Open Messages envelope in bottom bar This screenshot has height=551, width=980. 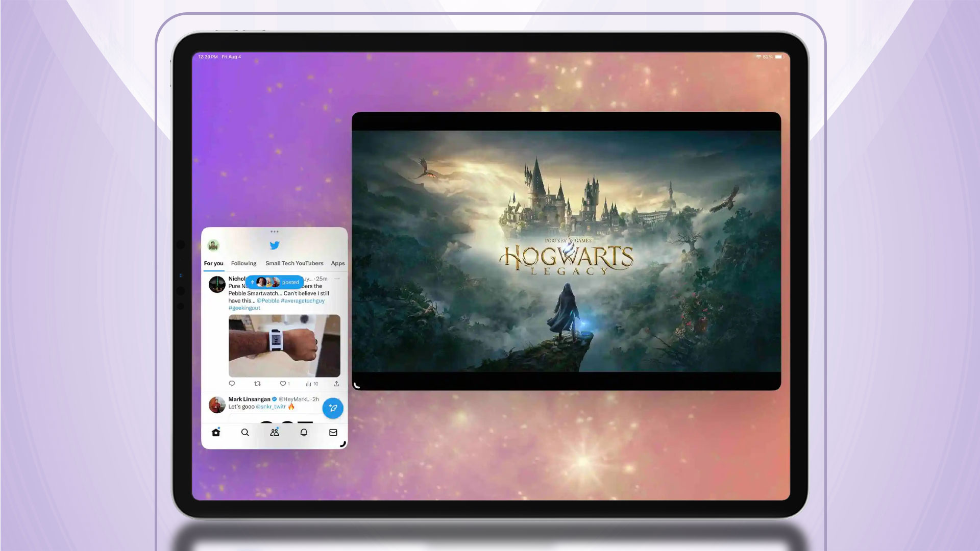coord(333,432)
